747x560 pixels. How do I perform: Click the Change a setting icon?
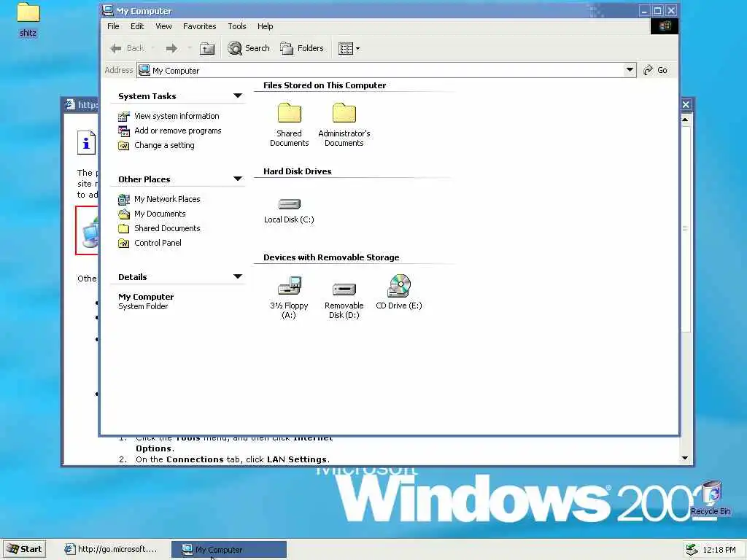point(124,146)
